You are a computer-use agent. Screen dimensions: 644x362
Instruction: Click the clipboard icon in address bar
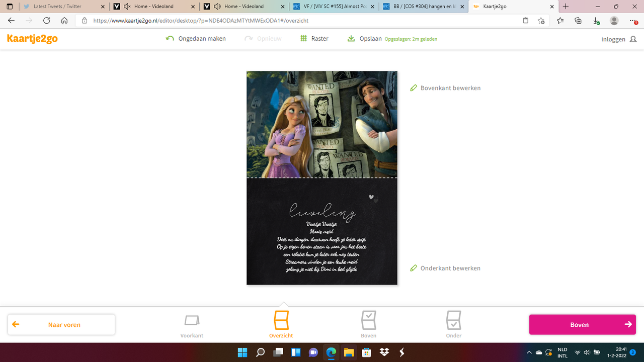526,21
